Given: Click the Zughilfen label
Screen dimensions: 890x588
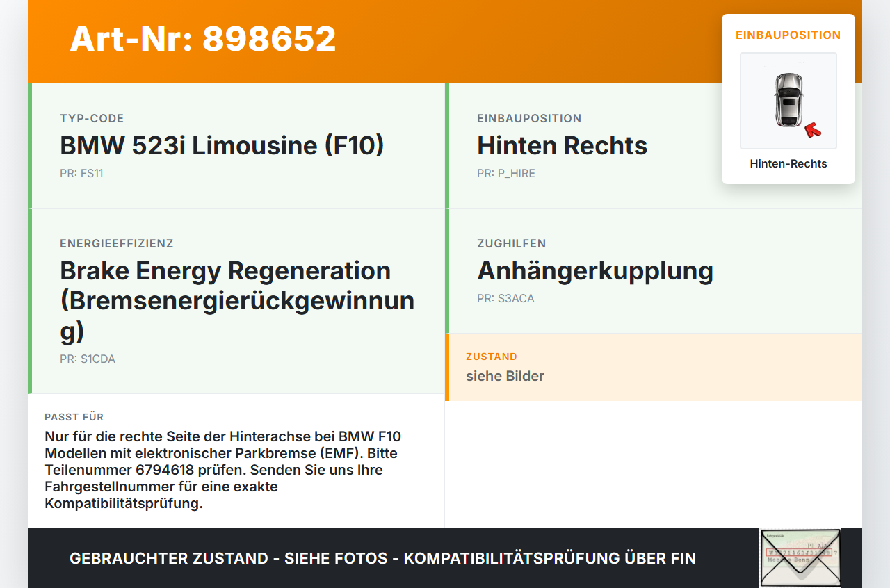Looking at the screenshot, I should pos(512,243).
